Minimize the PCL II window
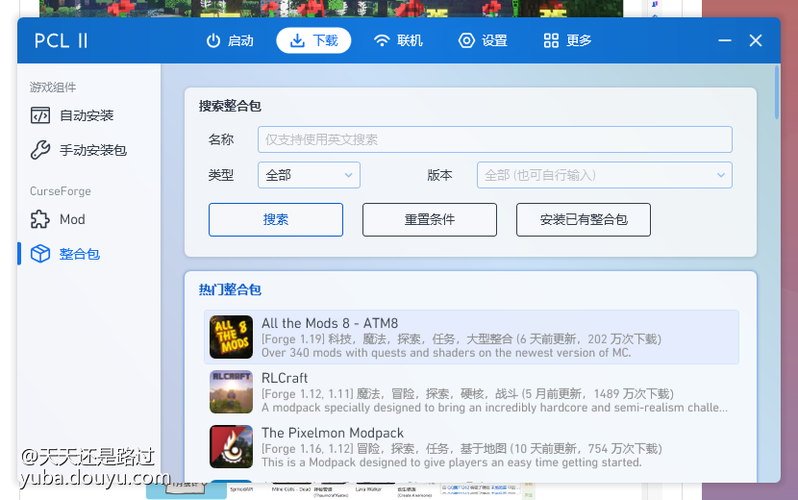 point(725,41)
